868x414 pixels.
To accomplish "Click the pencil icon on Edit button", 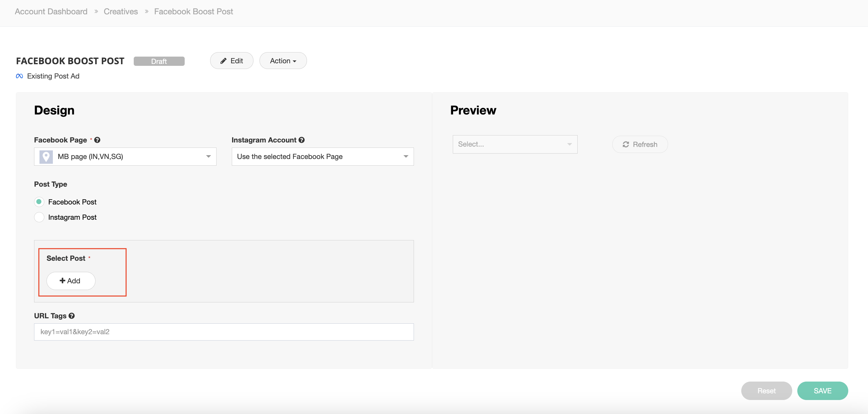I will click(223, 61).
